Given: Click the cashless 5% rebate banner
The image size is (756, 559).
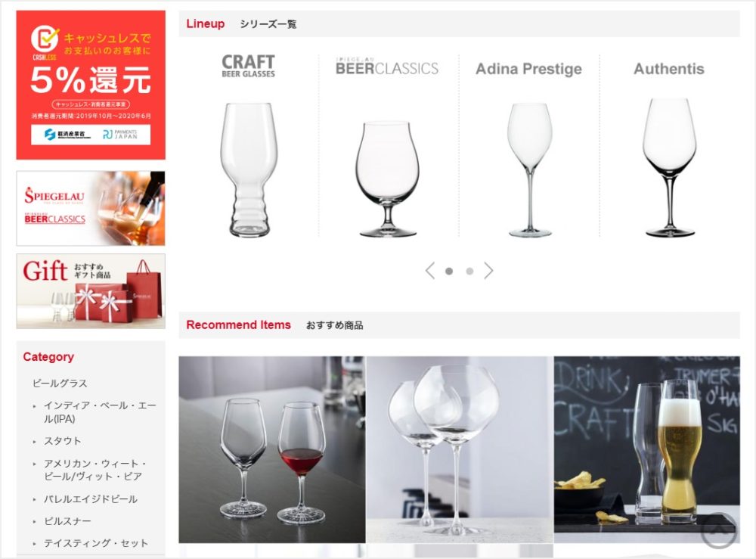Looking at the screenshot, I should (x=91, y=85).
